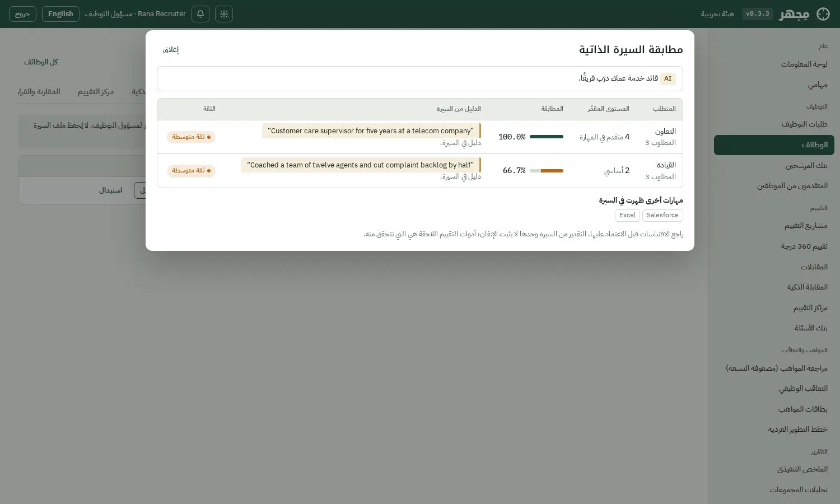Open مشاريع التقييم in the sidebar
Viewport: 840px width, 504px height.
pos(774,226)
